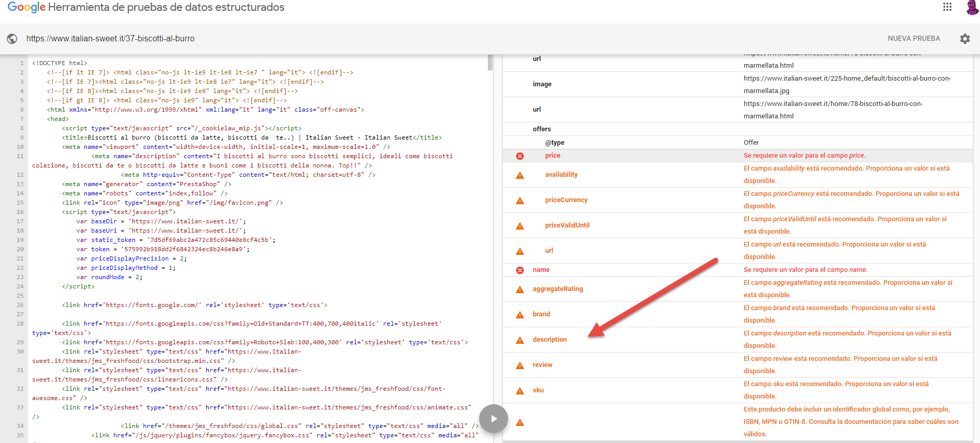Viewport: 980px width, 443px height.
Task: Select the aggregateRating field label
Action: pyautogui.click(x=558, y=289)
